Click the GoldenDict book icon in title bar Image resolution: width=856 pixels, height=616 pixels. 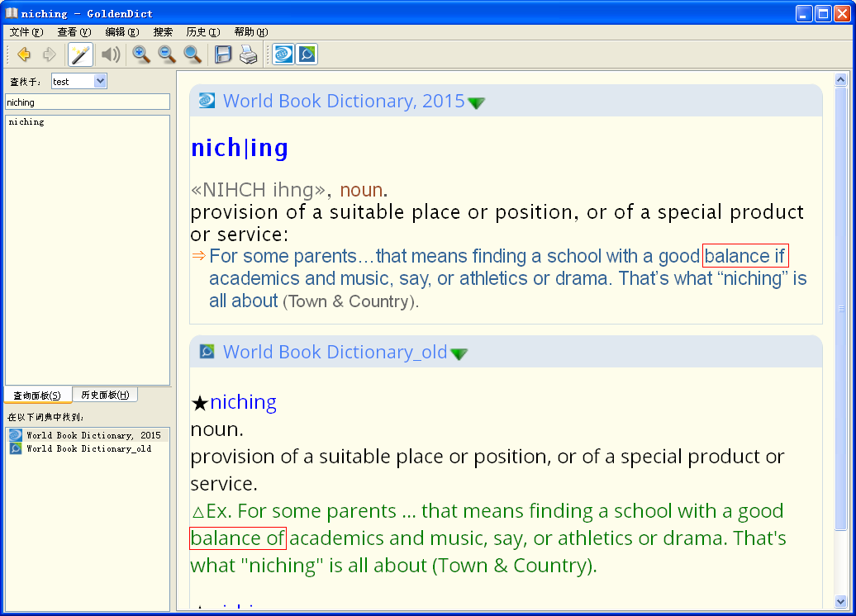[x=11, y=13]
